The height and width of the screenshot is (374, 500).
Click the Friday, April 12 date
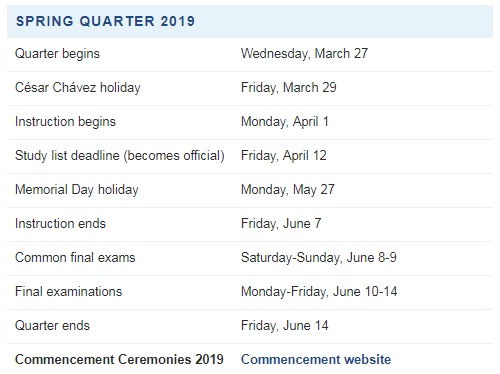tap(284, 156)
